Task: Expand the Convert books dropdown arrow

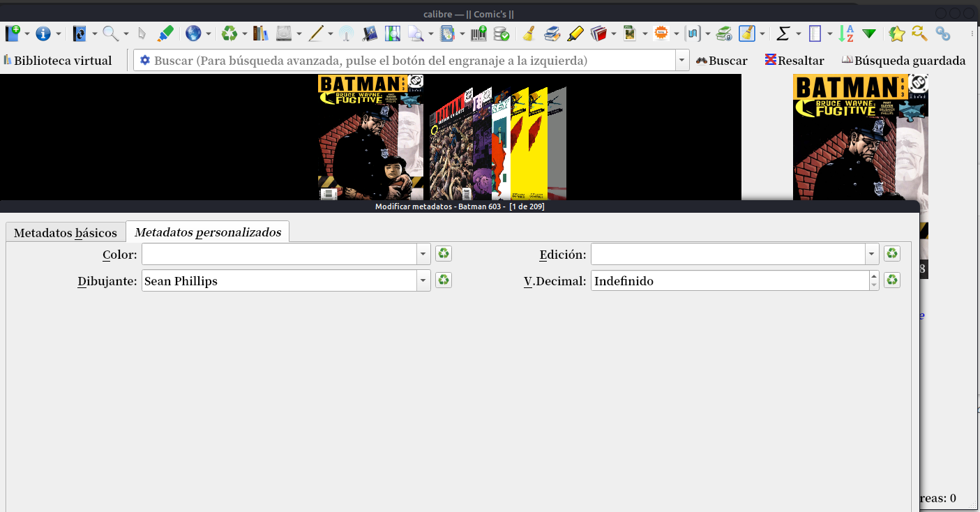Action: tap(94, 33)
